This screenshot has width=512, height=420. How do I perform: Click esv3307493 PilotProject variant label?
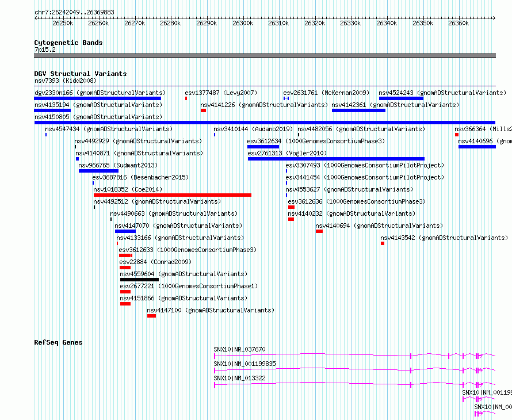(365, 165)
